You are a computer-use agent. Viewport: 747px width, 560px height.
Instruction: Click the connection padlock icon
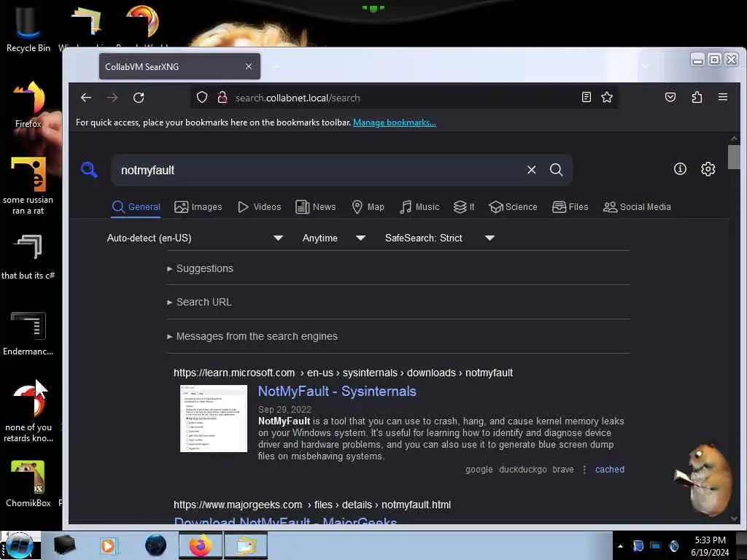tap(222, 98)
